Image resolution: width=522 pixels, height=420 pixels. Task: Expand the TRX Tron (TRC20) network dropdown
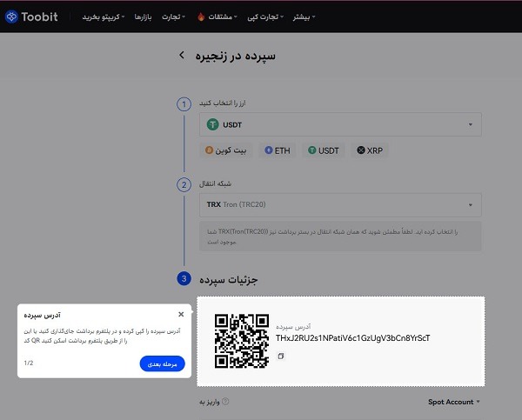tap(340, 204)
